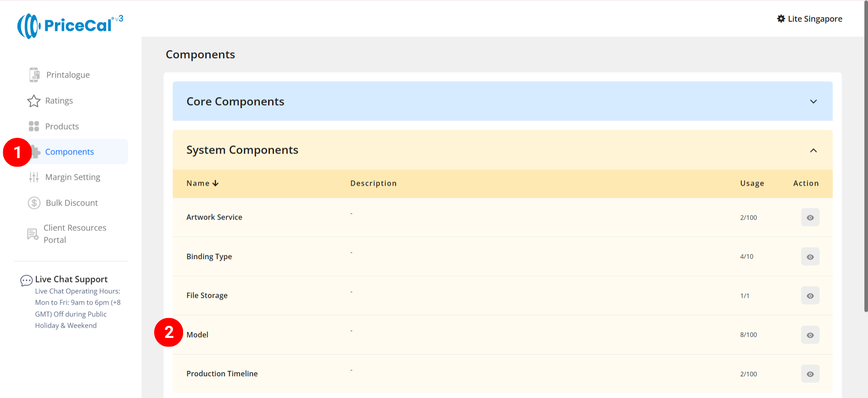View the Artwork Service component

(x=810, y=218)
